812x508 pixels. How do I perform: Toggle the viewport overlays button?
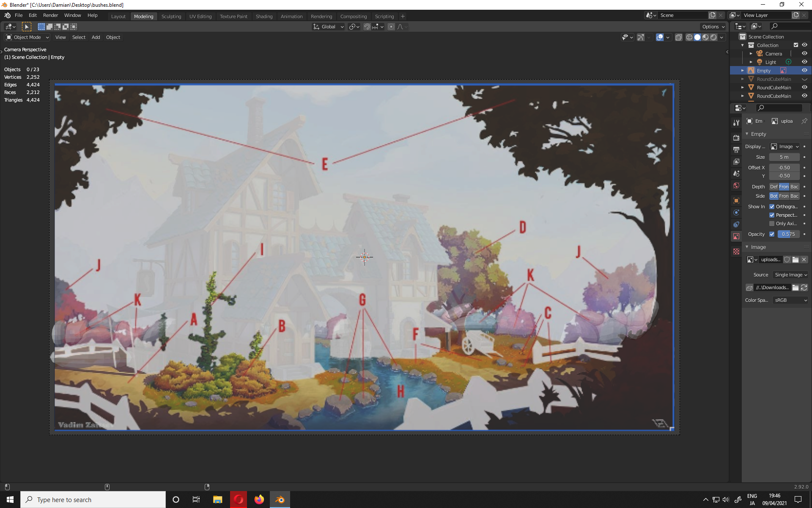tap(660, 37)
